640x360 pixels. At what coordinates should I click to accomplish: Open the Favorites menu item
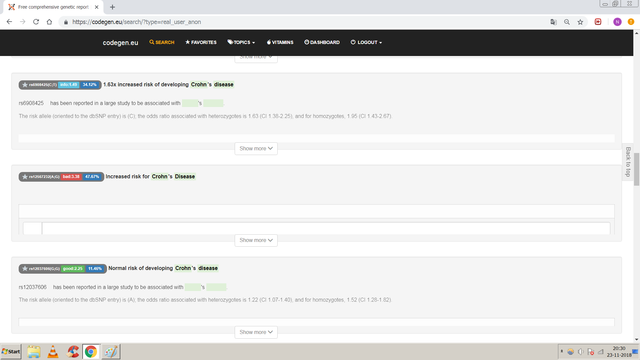coord(201,42)
